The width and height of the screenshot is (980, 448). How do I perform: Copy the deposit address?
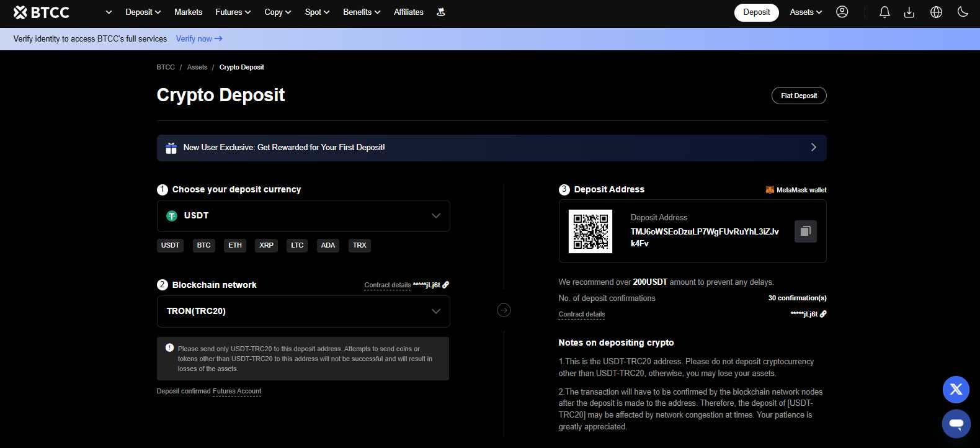click(x=806, y=231)
